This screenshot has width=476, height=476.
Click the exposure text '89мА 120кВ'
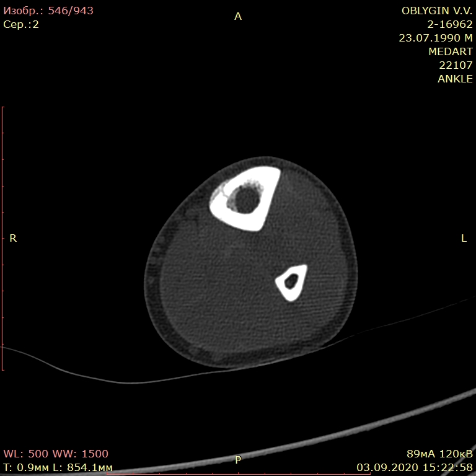click(439, 454)
